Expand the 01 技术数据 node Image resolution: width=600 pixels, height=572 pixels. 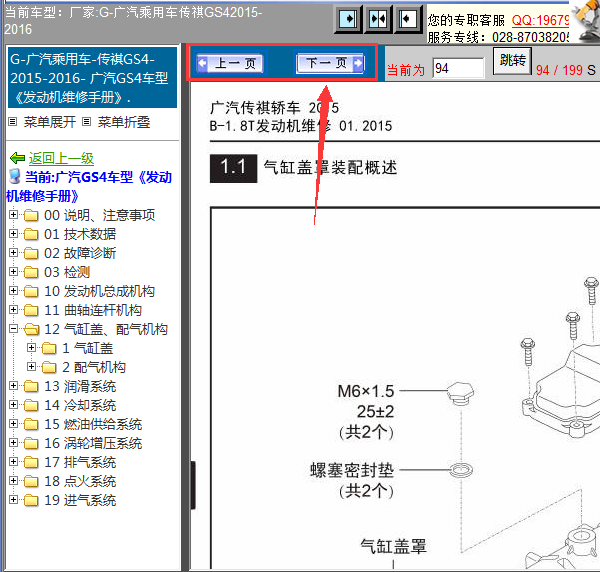coord(13,233)
